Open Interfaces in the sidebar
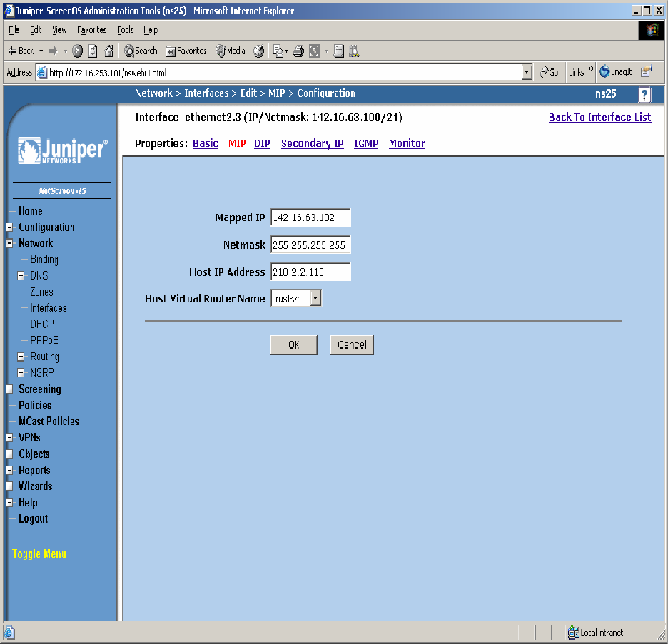This screenshot has width=668, height=644. coord(49,308)
